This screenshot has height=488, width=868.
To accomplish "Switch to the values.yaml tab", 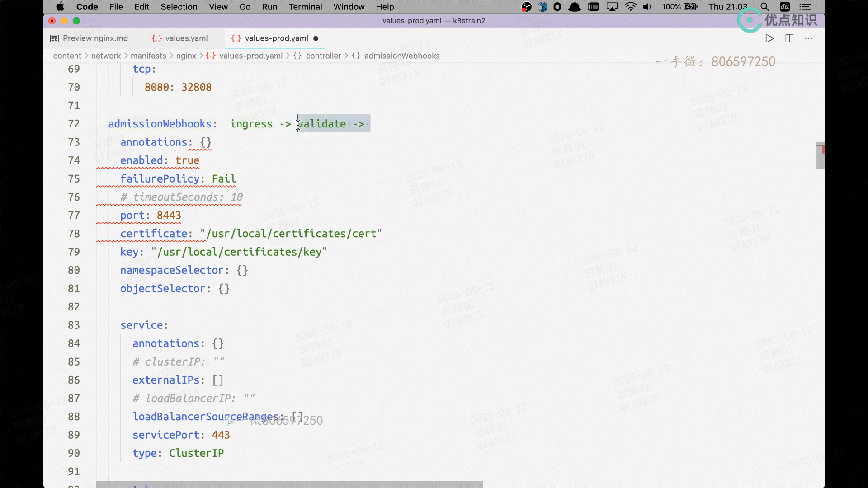I will tap(186, 38).
